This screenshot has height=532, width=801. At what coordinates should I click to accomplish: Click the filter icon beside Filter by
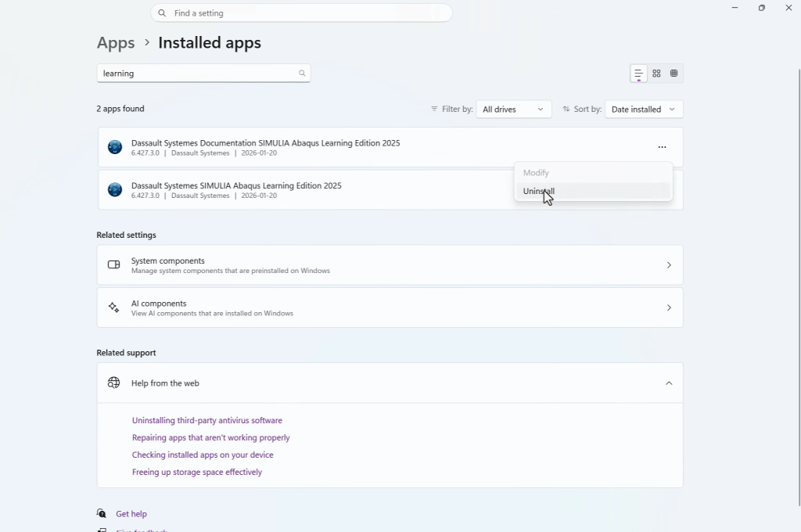(434, 109)
